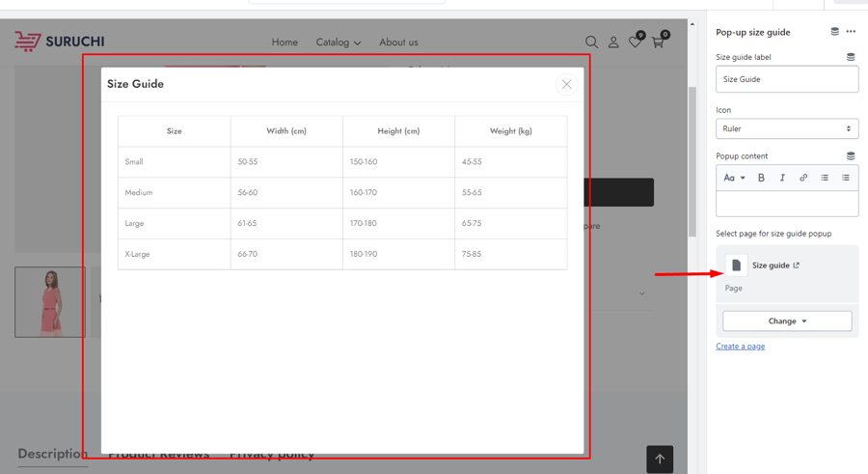Open Catalog menu in store navigation
Screen dimensions: 868x474
tap(338, 42)
